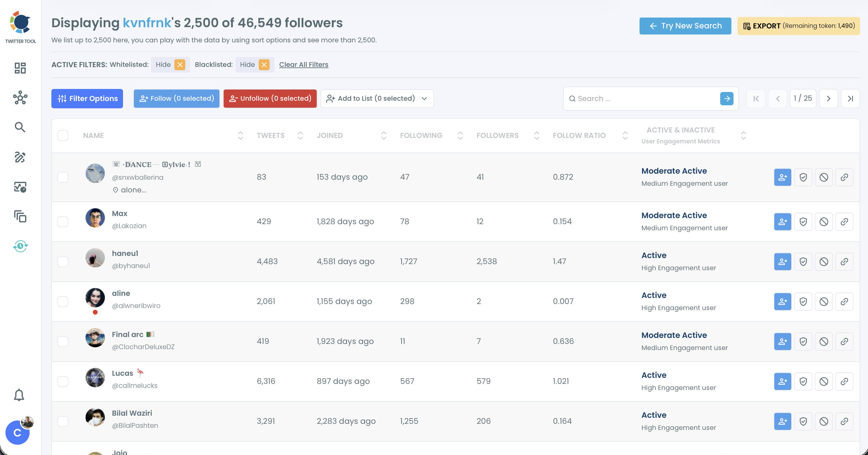Follow Final arc with the add-user icon

tap(782, 341)
